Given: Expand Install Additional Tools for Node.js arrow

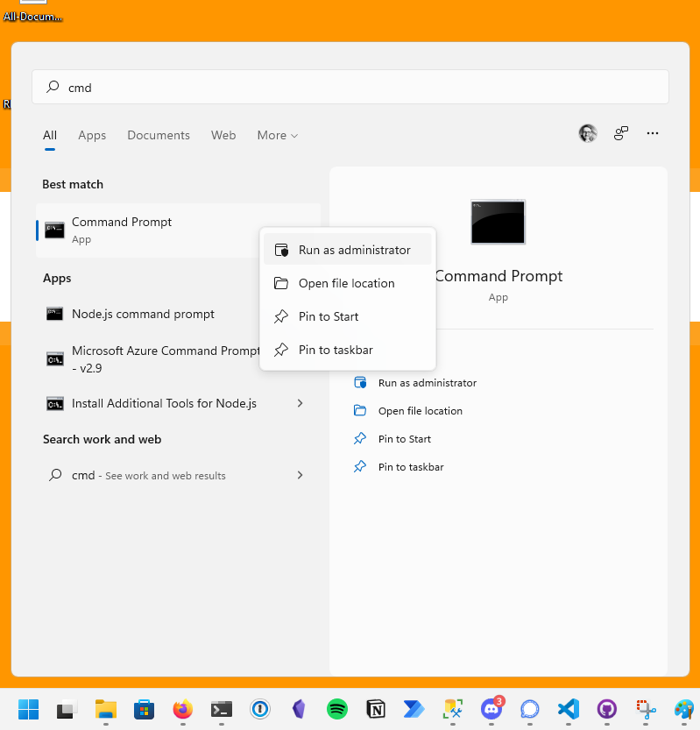Looking at the screenshot, I should (x=301, y=403).
